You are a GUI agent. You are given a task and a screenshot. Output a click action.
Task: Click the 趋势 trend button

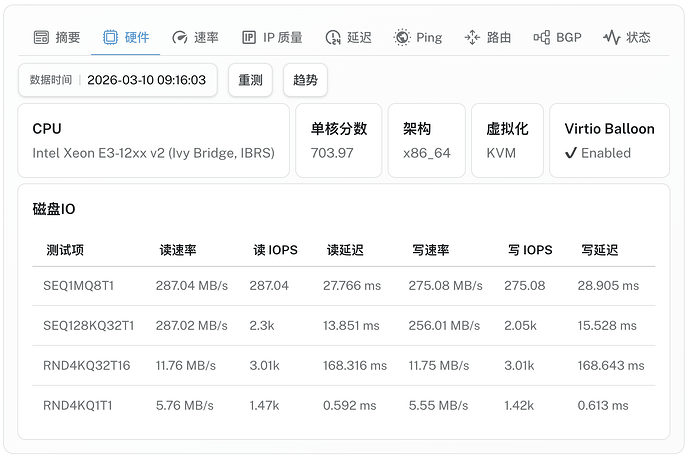(x=305, y=80)
